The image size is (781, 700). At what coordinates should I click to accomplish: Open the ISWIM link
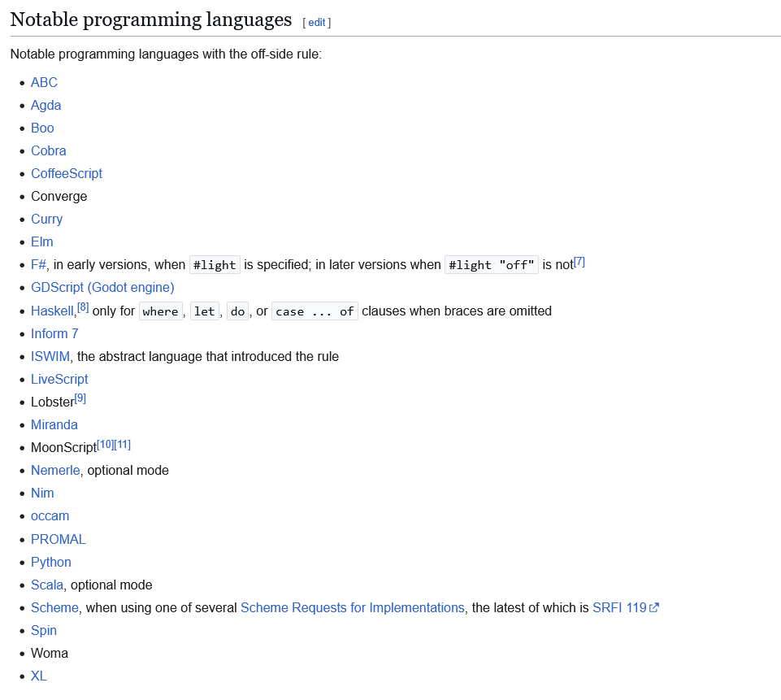tap(50, 356)
